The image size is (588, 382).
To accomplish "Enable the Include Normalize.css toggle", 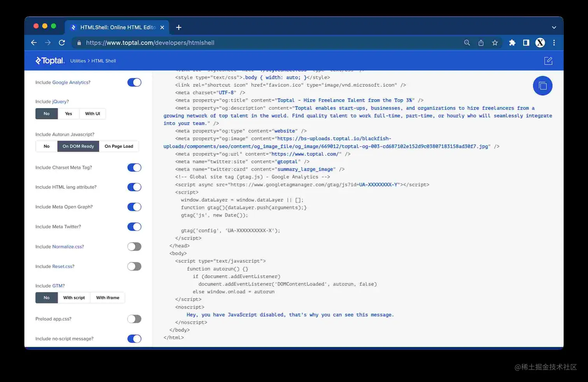I will (134, 246).
